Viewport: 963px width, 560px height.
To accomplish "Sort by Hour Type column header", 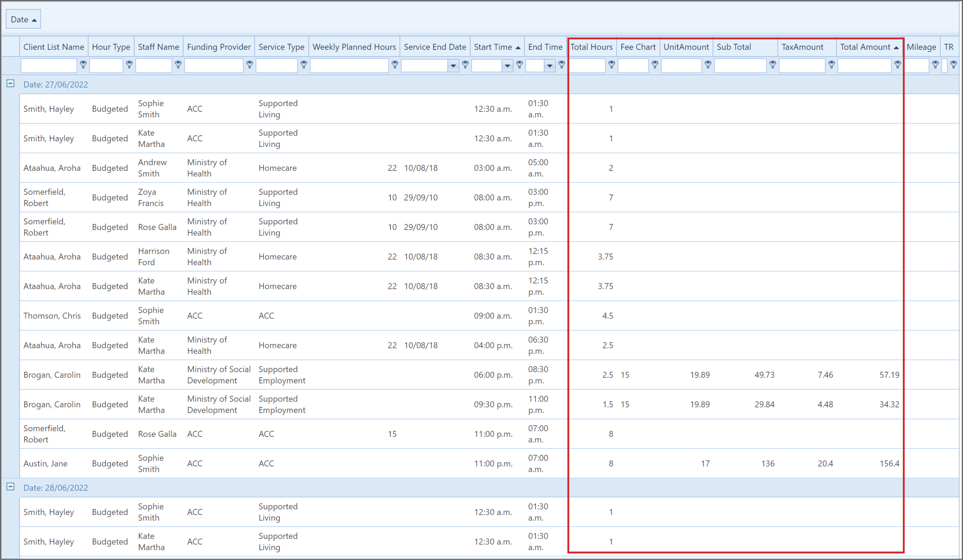I will [x=111, y=47].
